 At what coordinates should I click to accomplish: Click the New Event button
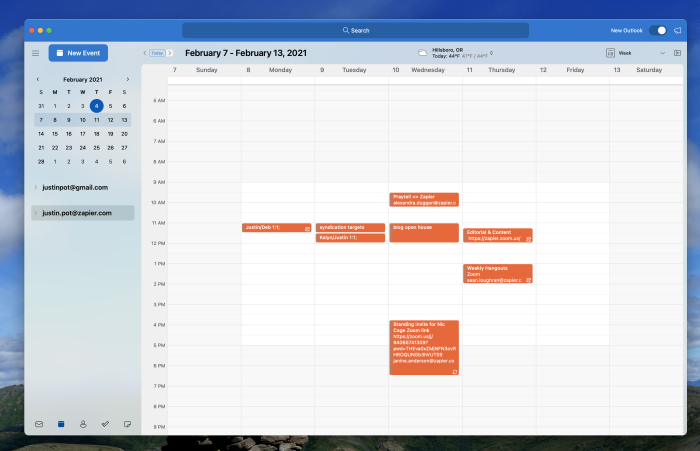point(78,53)
